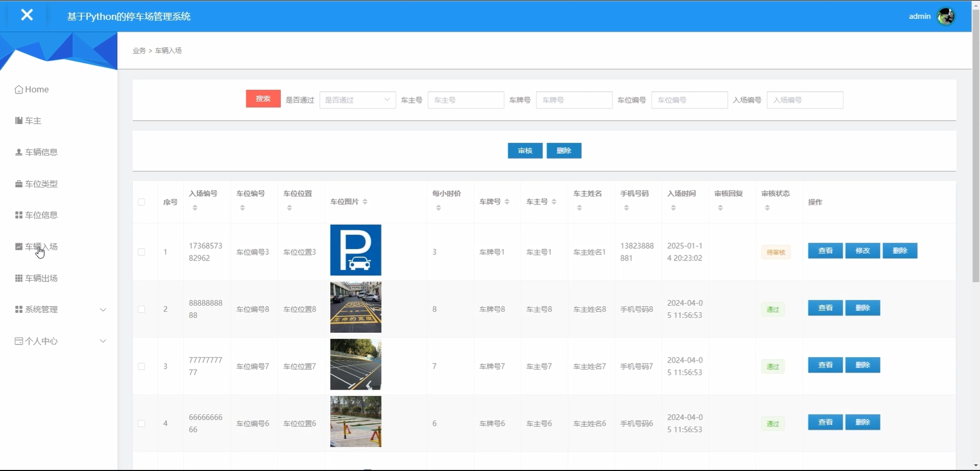Screen dimensions: 980x471
Task: Click 删除 for row 车位编号7
Action: (x=863, y=365)
